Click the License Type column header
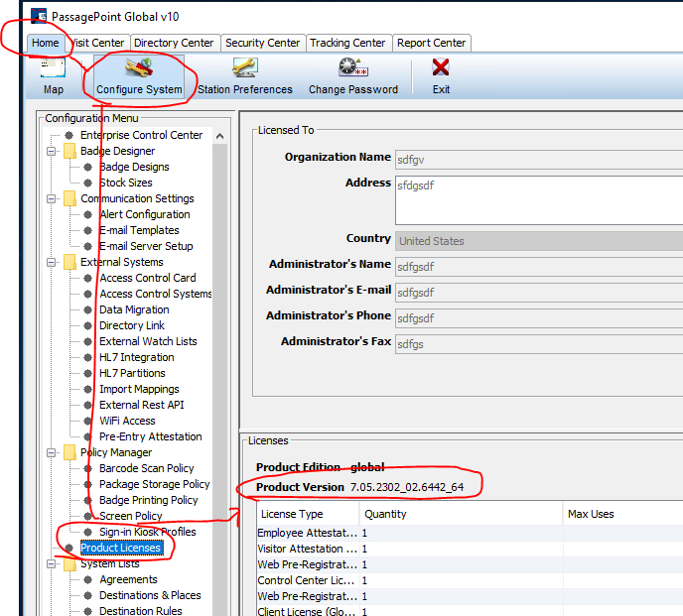Viewport: 683px width, 616px height. [x=309, y=514]
